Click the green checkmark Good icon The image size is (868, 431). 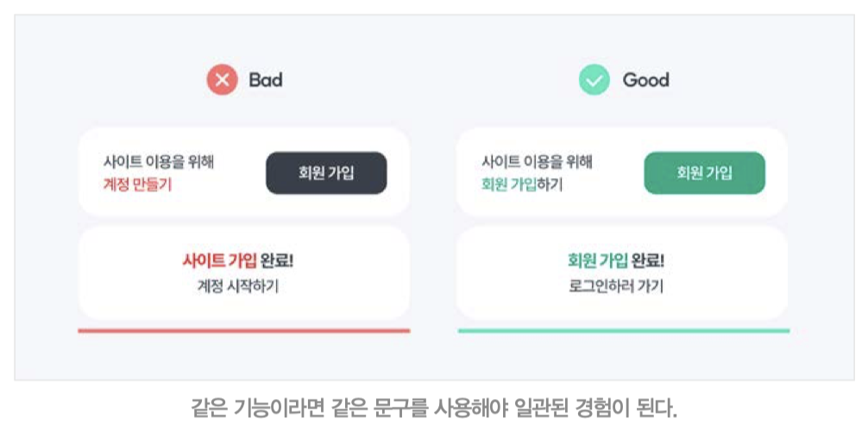click(594, 80)
